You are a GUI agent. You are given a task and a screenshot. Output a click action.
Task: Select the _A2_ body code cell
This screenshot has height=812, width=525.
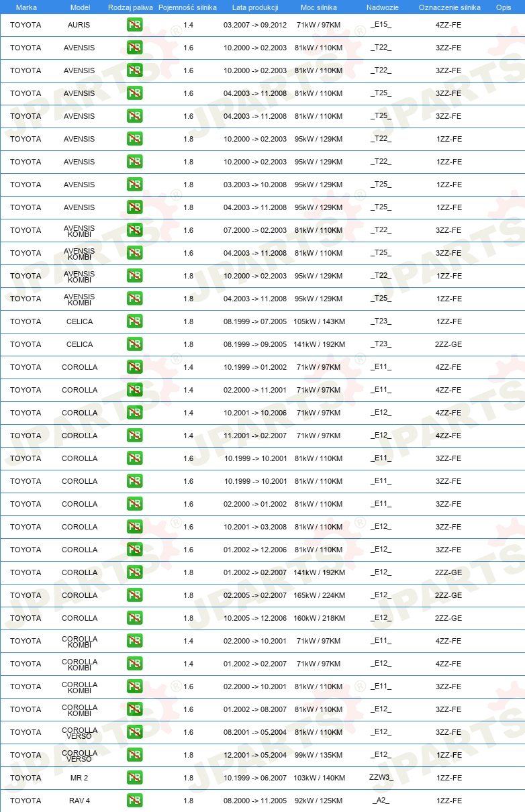pos(381,801)
